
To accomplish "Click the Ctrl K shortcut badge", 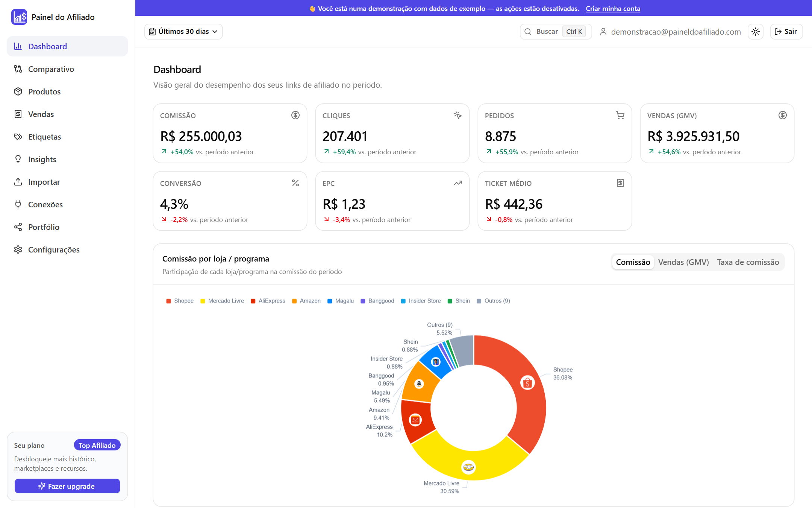I will (574, 32).
